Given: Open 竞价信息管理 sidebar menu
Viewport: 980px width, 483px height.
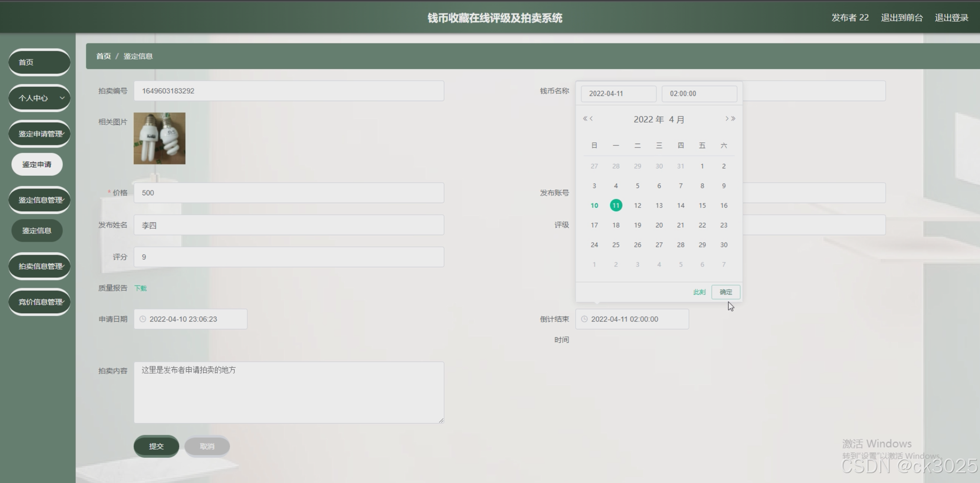Looking at the screenshot, I should tap(39, 302).
